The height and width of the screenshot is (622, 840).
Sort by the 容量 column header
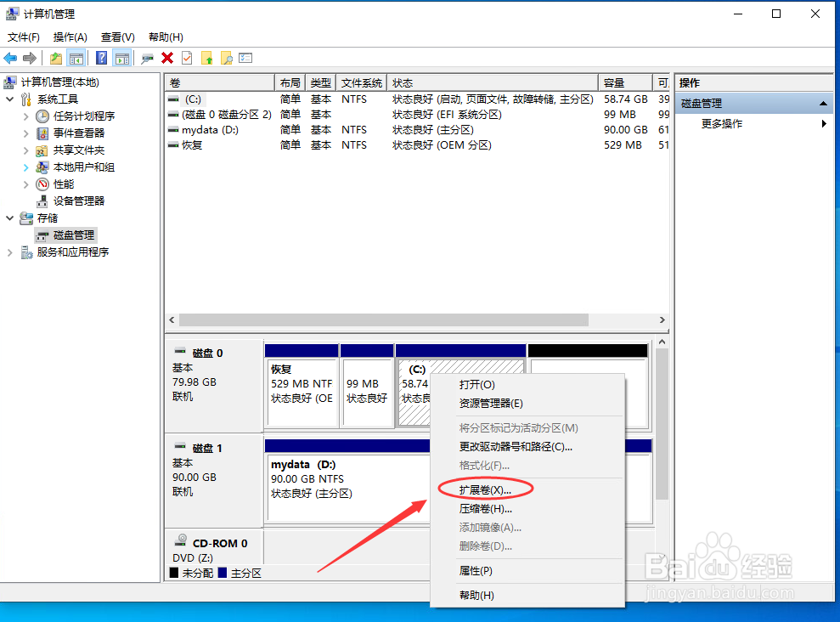point(625,83)
